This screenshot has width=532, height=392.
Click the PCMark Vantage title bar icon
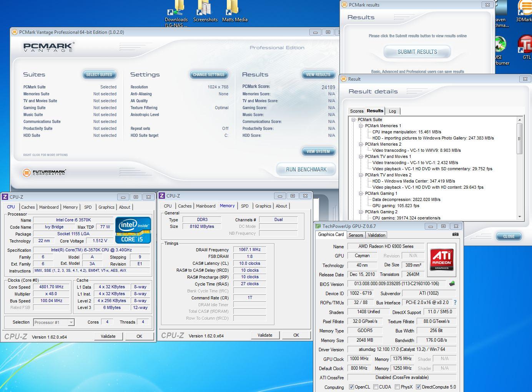coord(15,32)
